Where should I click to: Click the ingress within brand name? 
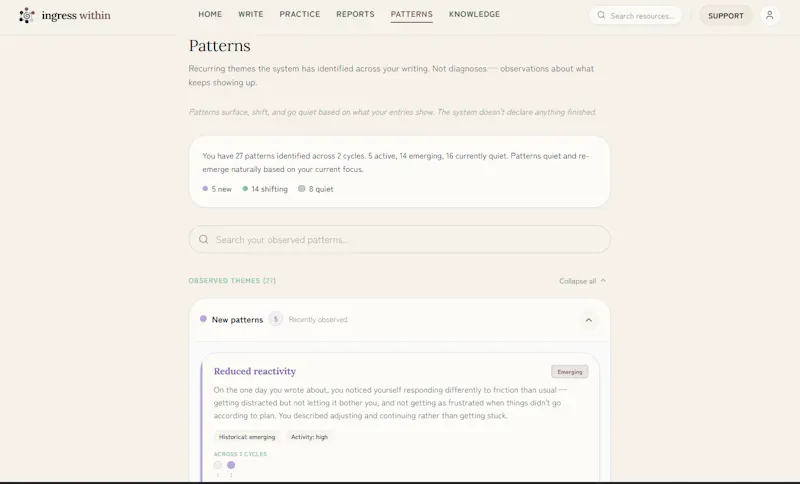76,15
